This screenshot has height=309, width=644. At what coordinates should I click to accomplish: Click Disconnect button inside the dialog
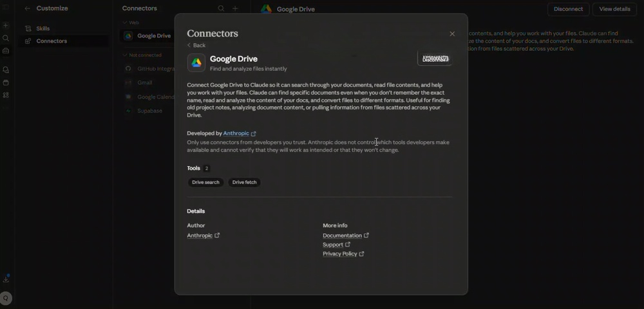[x=435, y=59]
